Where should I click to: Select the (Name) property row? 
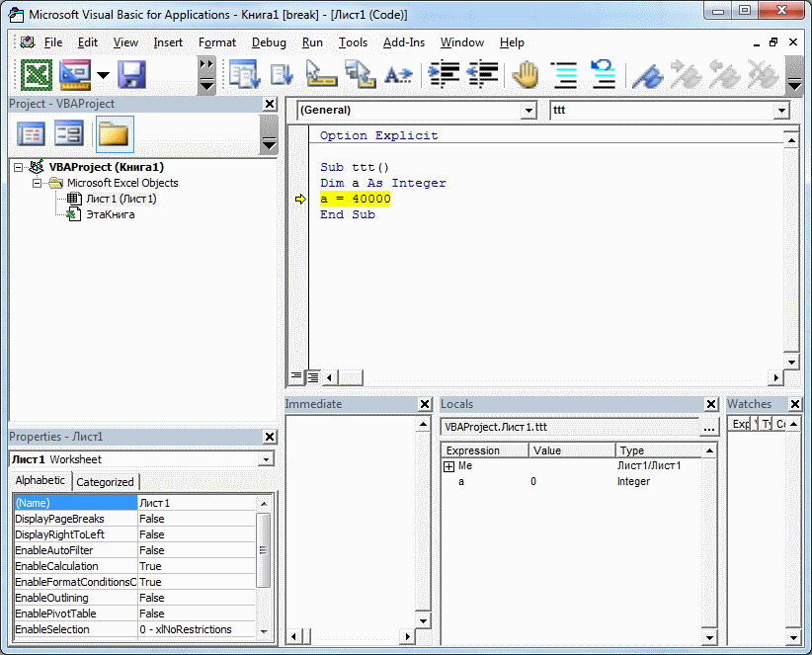click(134, 503)
